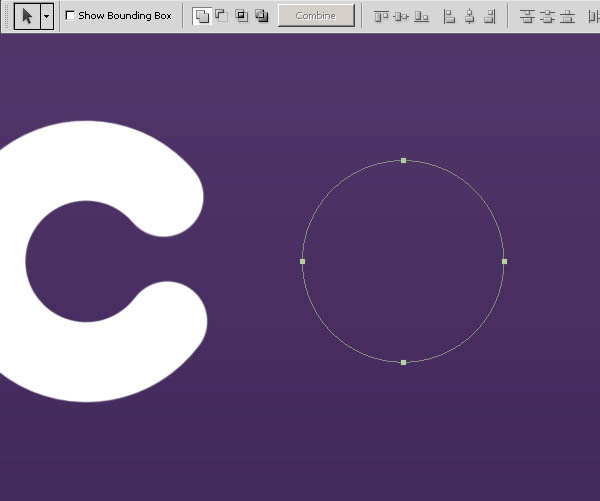Open the tool preset picker dropdown arrow

[46, 16]
